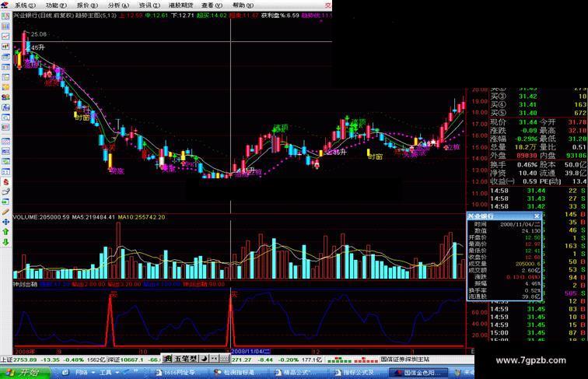588x379 pixels.
Task: Click the red dollar sign icon
Action: 5,181
